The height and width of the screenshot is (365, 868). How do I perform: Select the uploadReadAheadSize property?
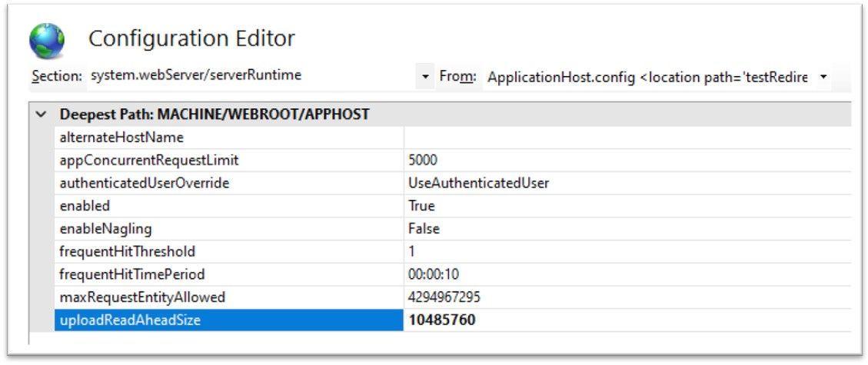coord(129,320)
